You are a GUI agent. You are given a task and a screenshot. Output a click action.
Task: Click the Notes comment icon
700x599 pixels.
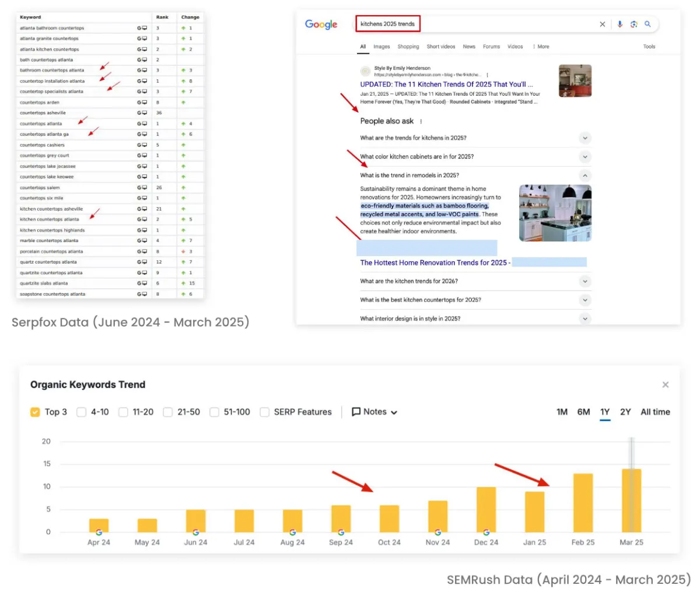(356, 412)
